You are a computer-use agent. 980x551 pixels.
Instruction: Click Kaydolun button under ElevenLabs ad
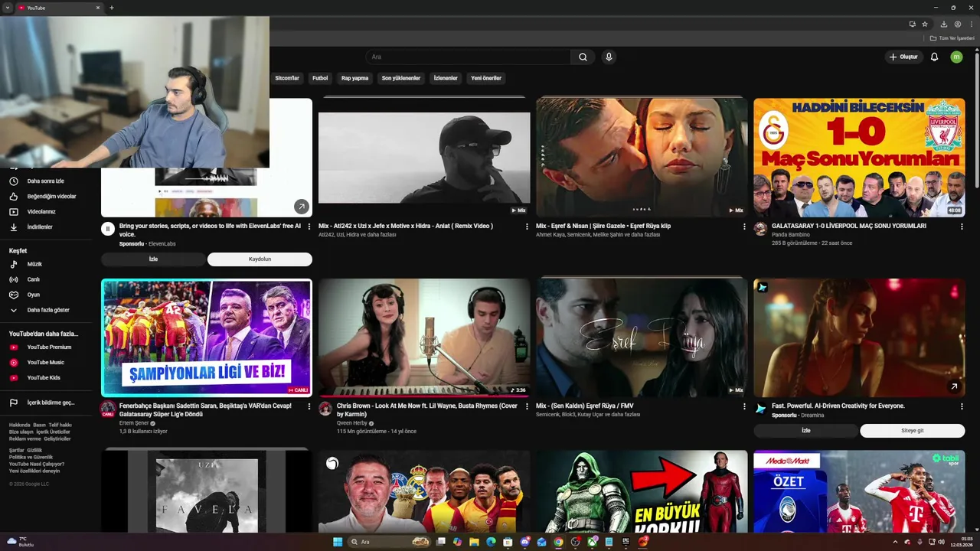[x=260, y=259]
